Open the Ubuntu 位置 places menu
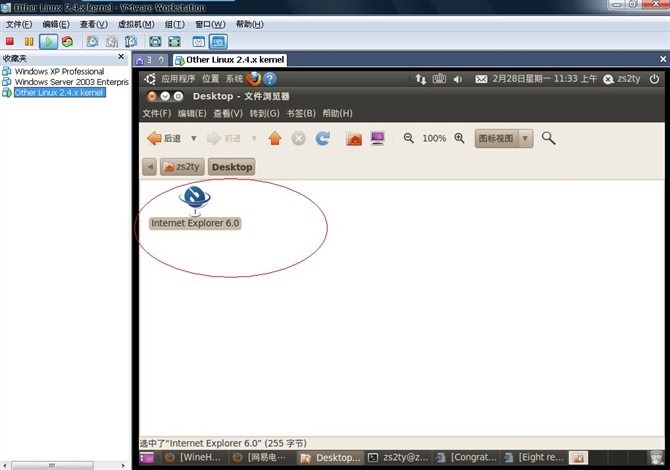The width and height of the screenshot is (670, 470). (210, 79)
